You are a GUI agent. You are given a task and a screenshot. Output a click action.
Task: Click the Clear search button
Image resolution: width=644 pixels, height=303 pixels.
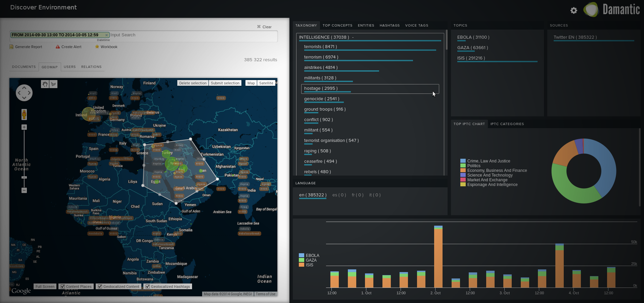(264, 27)
